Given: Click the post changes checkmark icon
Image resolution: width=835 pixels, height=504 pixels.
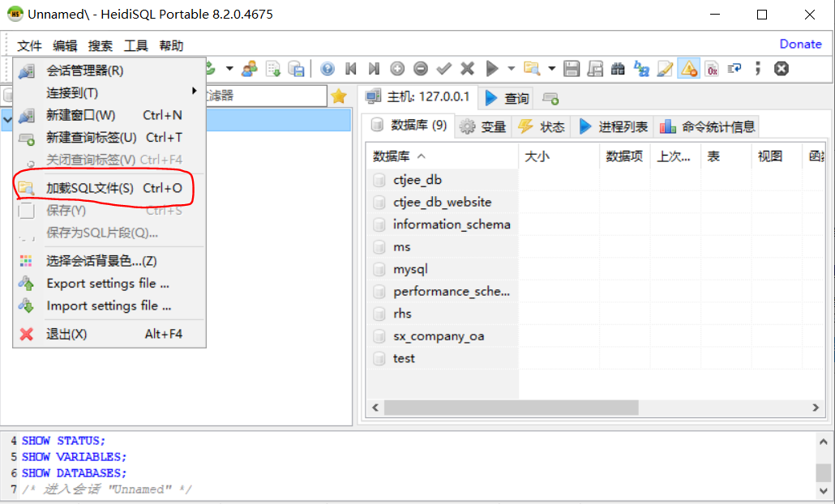Looking at the screenshot, I should point(444,69).
